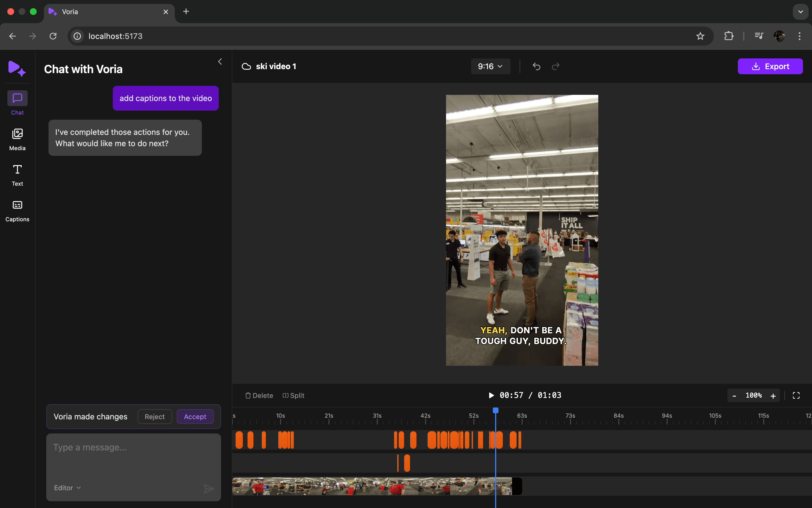The image size is (812, 508).
Task: Collapse the chat panel with chevron
Action: pyautogui.click(x=220, y=62)
